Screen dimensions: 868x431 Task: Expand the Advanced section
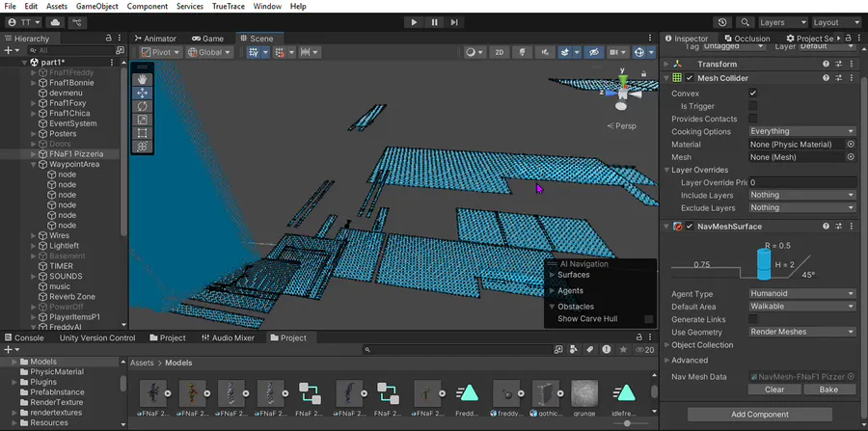click(667, 360)
